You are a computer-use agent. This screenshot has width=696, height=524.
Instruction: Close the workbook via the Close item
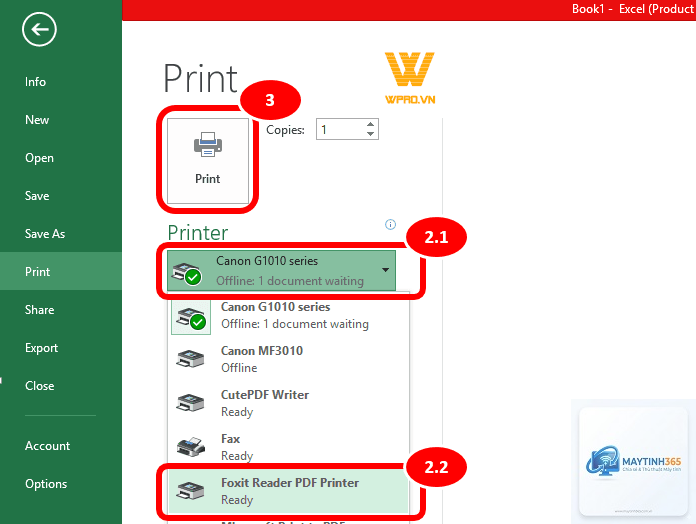[40, 386]
